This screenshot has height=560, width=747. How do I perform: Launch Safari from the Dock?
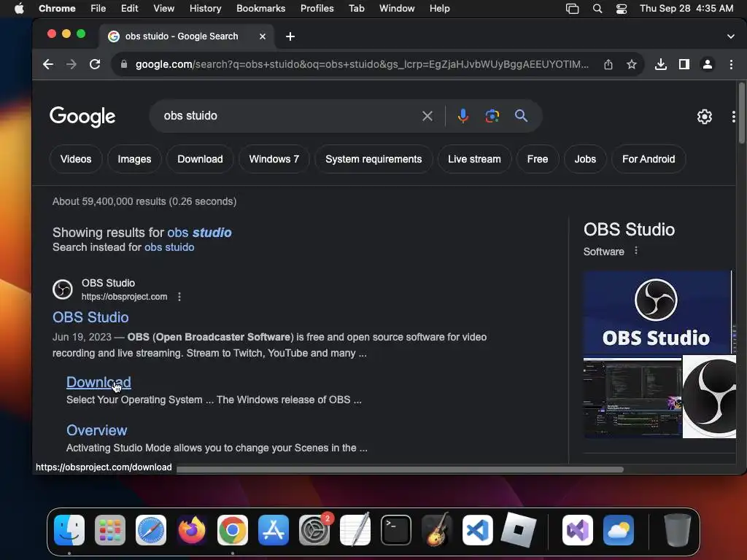point(151,530)
